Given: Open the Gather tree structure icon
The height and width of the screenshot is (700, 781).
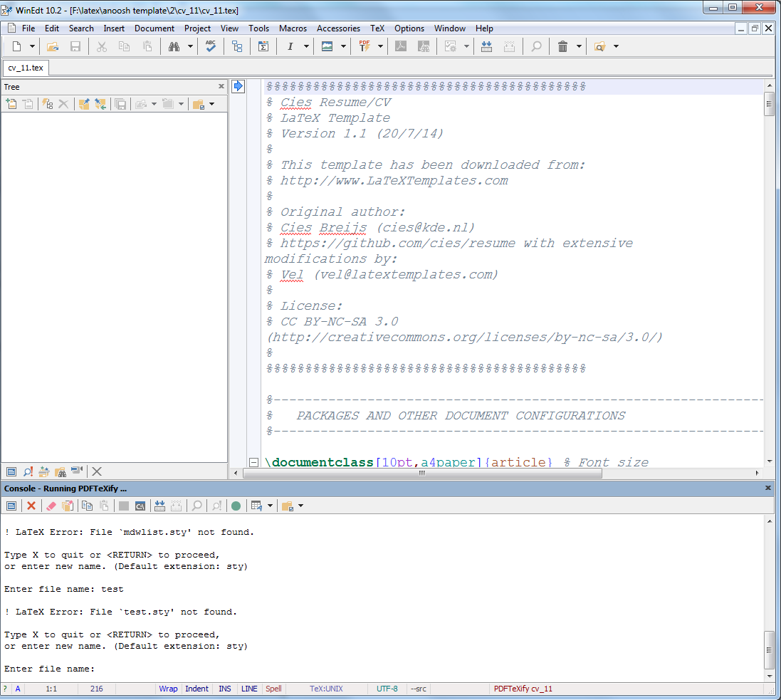Looking at the screenshot, I should tap(237, 46).
